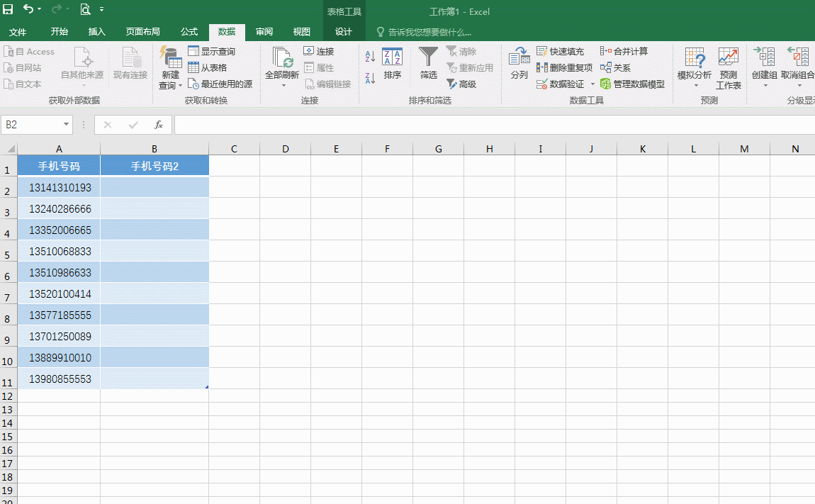The width and height of the screenshot is (815, 504).
Task: Select cell with 13240286666
Action: click(x=59, y=208)
